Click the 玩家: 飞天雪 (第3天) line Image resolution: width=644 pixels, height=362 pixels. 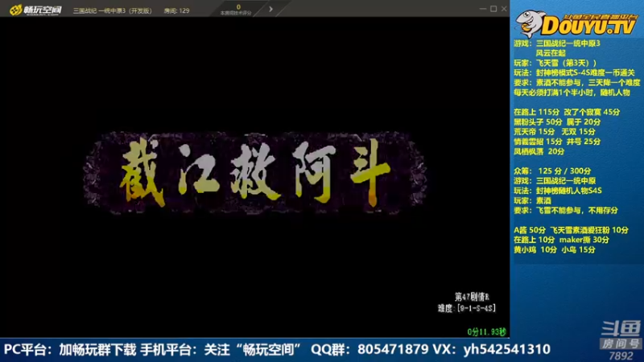[x=555, y=63]
